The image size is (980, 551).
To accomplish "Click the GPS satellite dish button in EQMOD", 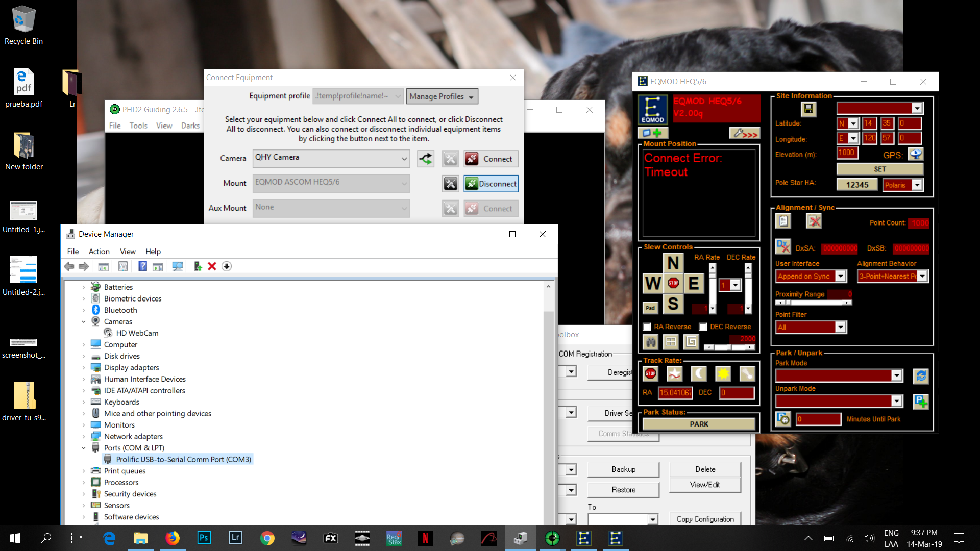I will coord(916,154).
